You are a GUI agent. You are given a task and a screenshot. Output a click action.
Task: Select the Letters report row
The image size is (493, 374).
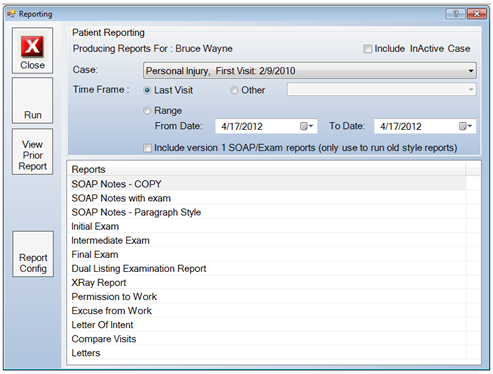(x=266, y=353)
